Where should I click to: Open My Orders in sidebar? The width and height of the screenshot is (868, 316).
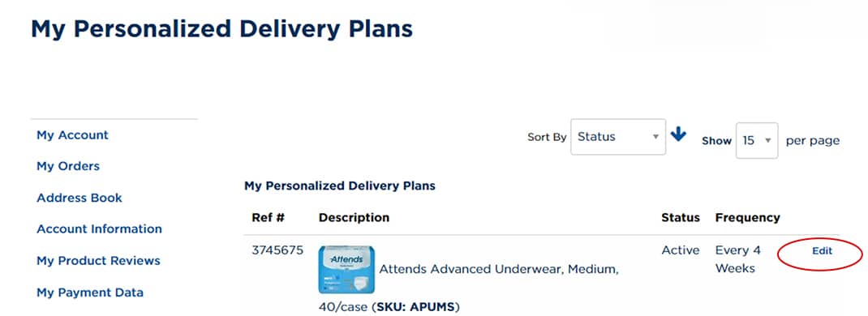[x=68, y=166]
